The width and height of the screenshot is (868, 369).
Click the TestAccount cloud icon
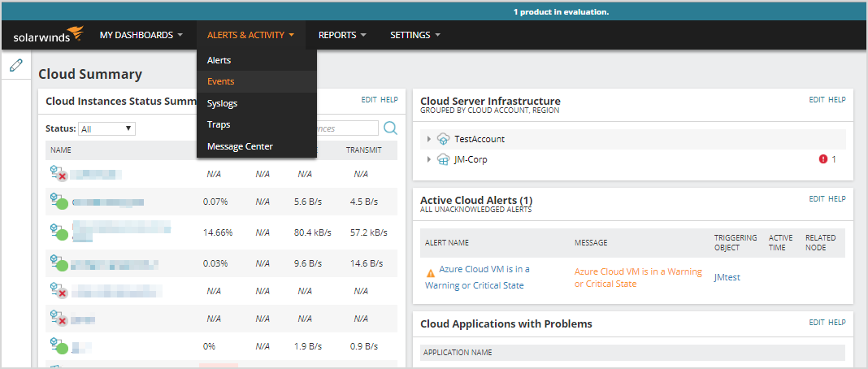tap(443, 139)
